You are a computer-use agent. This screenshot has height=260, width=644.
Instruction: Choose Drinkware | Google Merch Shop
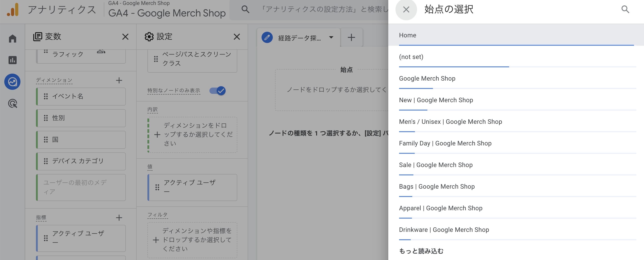516,230
